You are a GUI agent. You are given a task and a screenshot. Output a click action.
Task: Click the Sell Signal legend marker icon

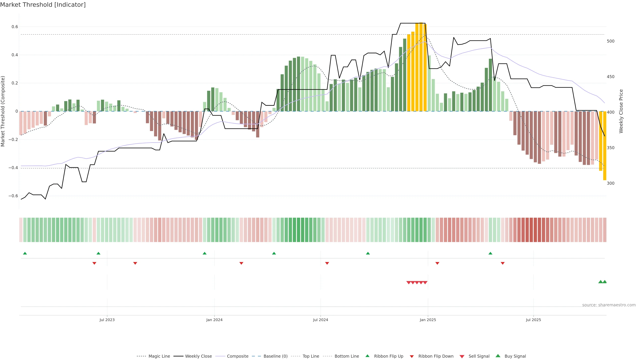click(462, 356)
